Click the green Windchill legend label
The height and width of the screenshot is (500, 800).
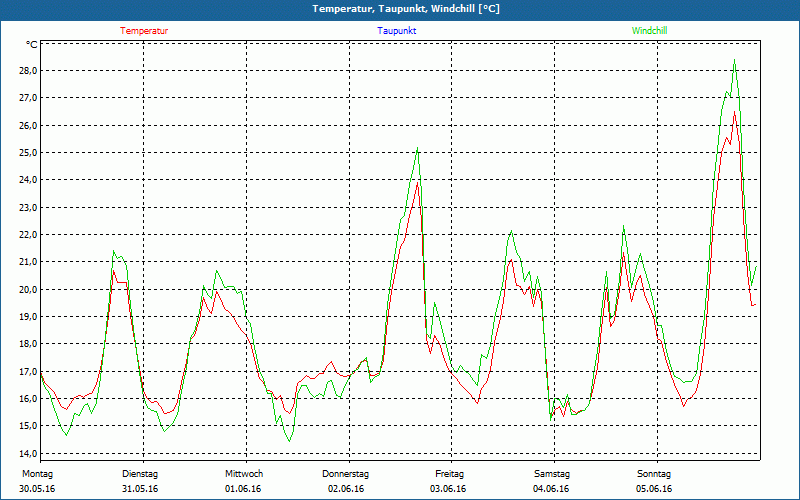pos(649,31)
